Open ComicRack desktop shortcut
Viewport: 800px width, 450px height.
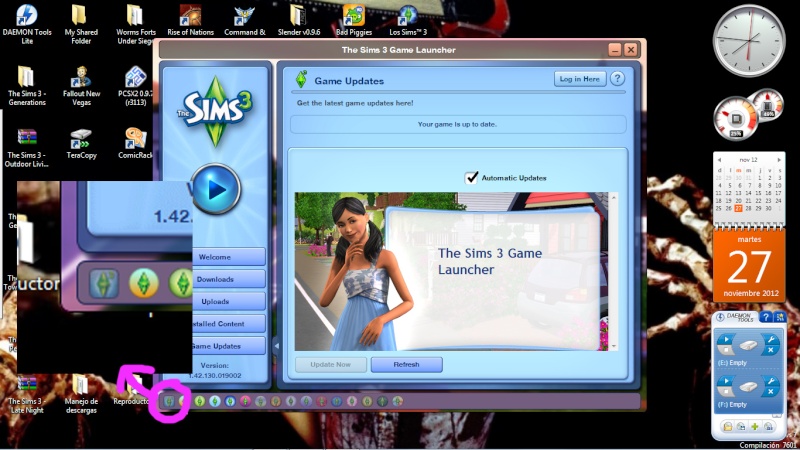pos(135,144)
